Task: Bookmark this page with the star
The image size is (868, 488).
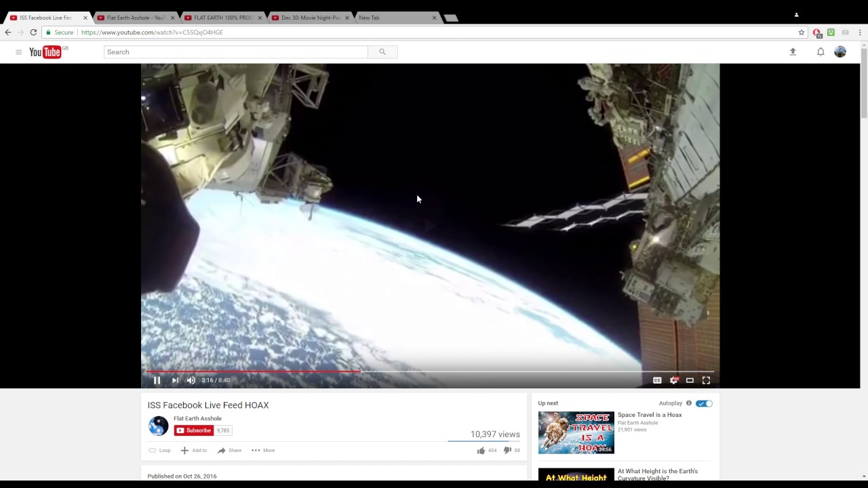Action: coord(801,32)
